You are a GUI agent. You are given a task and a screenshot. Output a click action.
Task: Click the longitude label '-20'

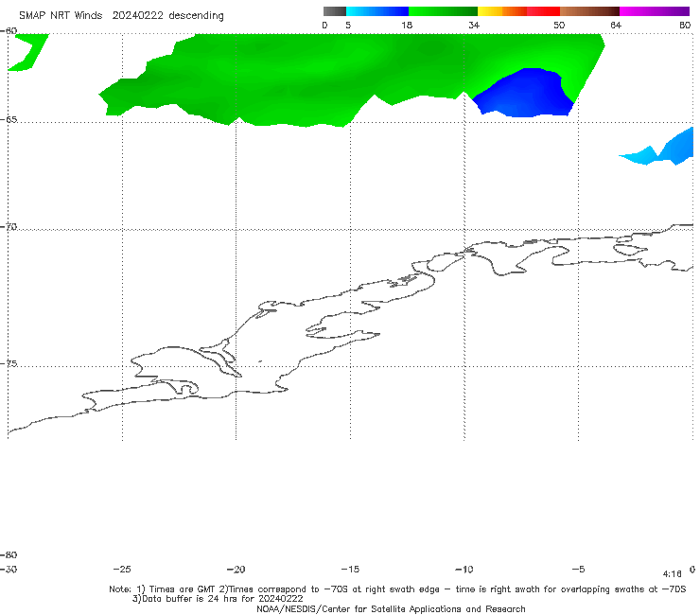[x=236, y=570]
